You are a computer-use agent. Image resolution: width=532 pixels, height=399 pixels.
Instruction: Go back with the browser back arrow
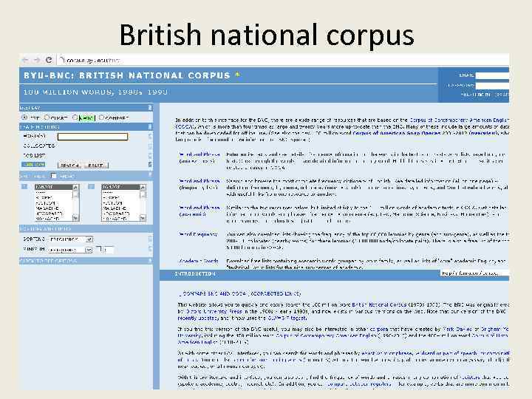pyautogui.click(x=25, y=60)
